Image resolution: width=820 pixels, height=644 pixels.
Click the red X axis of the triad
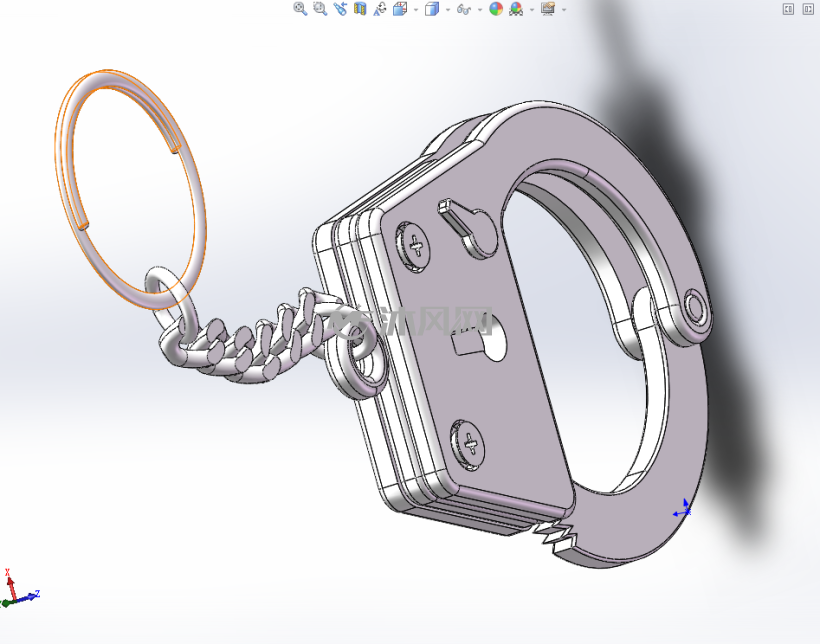click(10, 585)
